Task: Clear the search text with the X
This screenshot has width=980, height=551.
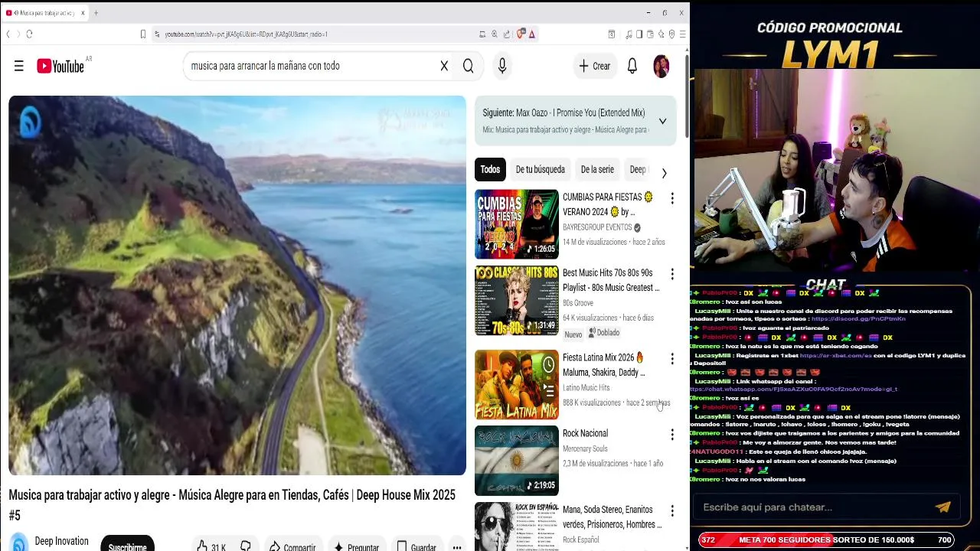Action: click(x=444, y=66)
